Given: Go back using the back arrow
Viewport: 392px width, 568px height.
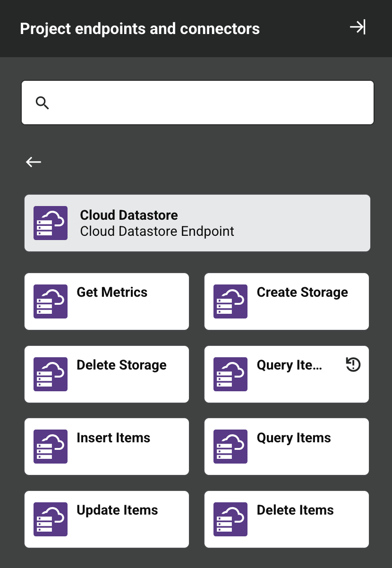Looking at the screenshot, I should 33,162.
